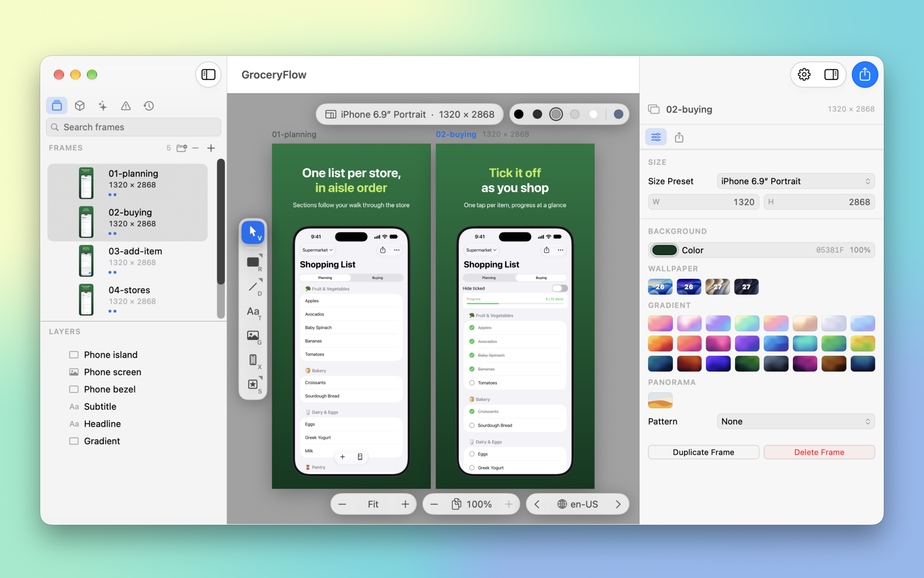Select the dark gray canvas dot
Image resolution: width=924 pixels, height=578 pixels.
click(537, 114)
